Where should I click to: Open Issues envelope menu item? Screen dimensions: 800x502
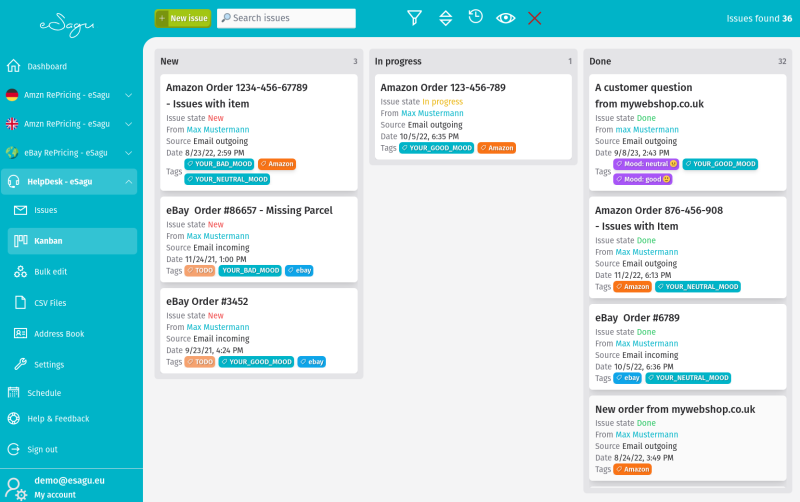tap(72, 210)
